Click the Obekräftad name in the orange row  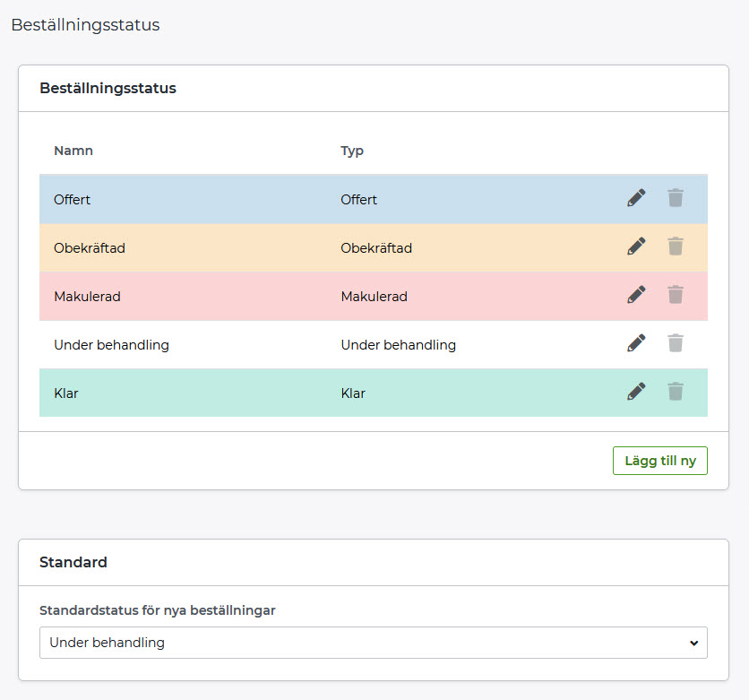coord(90,248)
